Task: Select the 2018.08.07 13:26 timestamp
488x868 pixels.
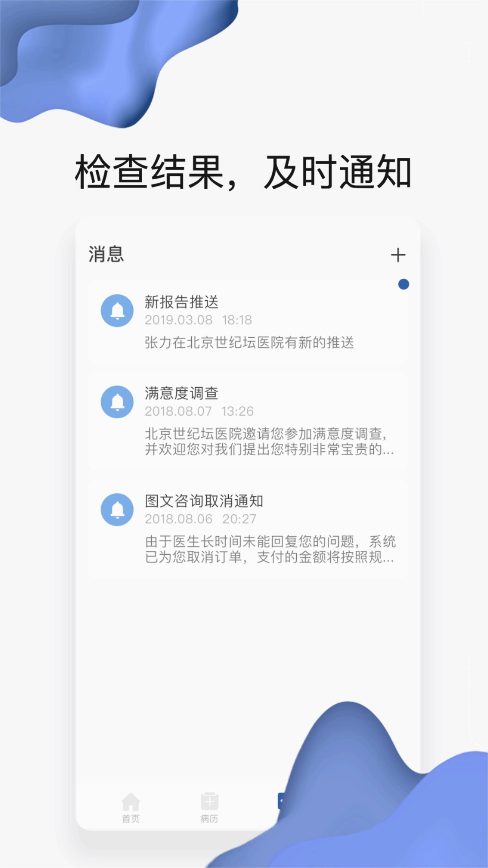Action: point(199,411)
